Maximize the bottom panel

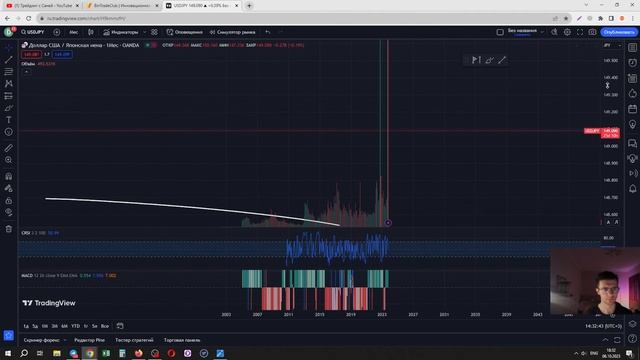(618, 340)
